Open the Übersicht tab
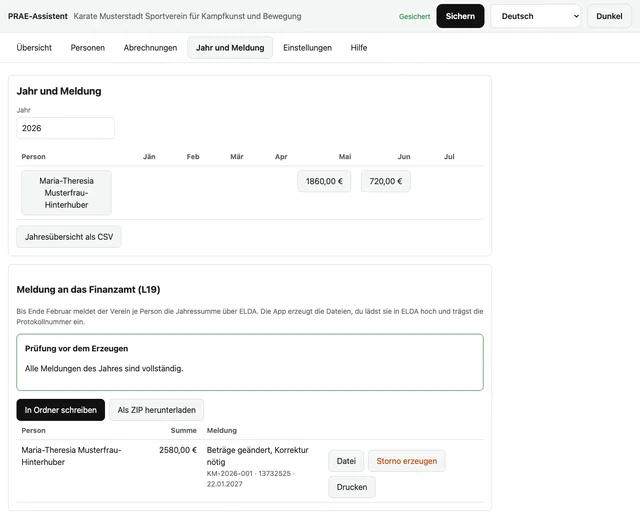Viewport: 640px width, 527px height. coord(34,48)
